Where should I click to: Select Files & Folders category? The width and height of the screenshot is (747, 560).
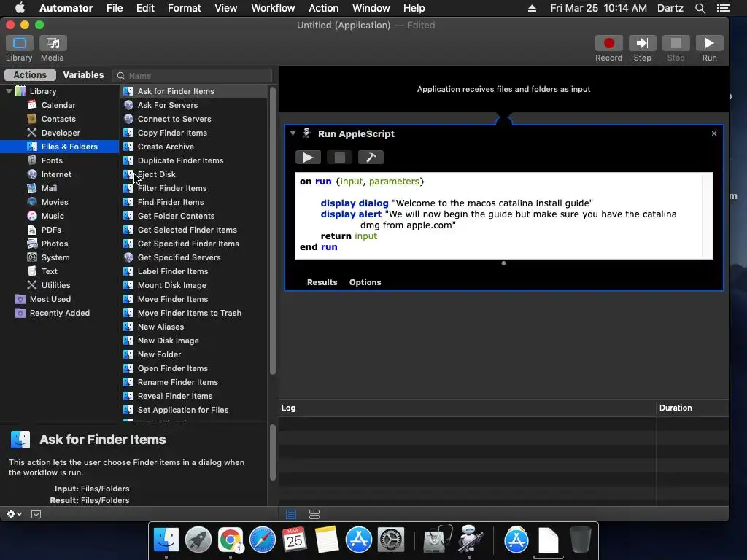tap(60, 147)
